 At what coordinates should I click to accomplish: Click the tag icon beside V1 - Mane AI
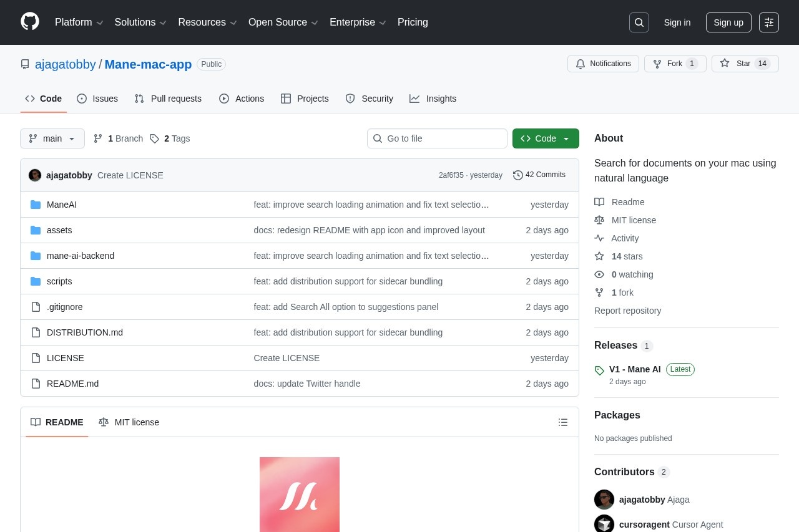click(599, 370)
